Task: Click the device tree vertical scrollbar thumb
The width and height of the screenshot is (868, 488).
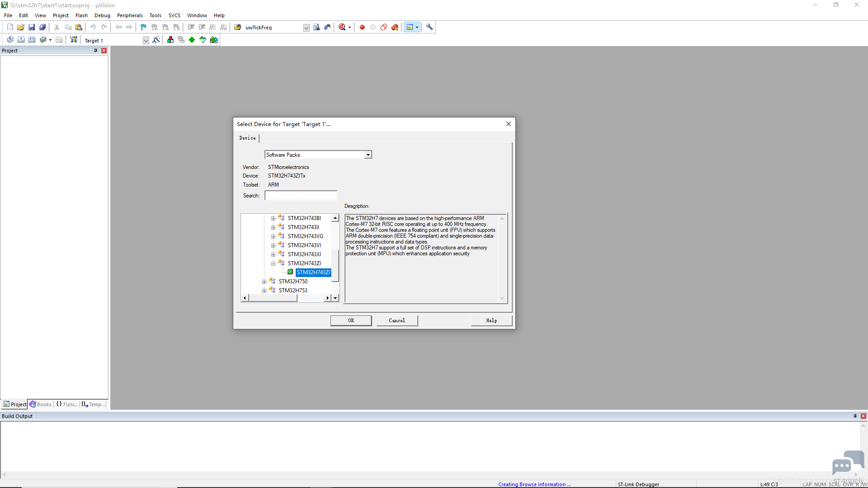Action: point(335,266)
